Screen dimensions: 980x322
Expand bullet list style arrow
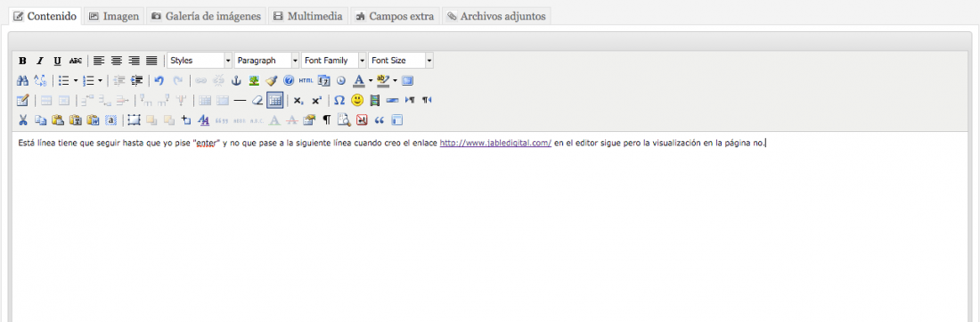(76, 80)
